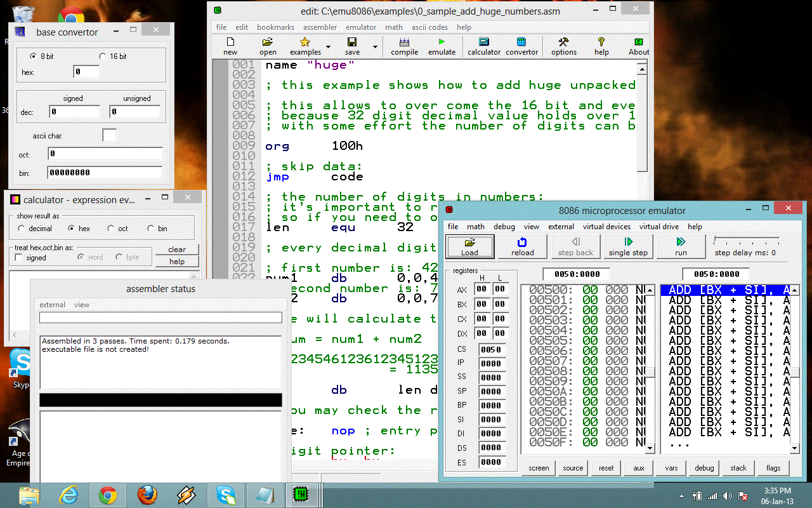Select hex result option in calculator
This screenshot has width=812, height=508.
tap(71, 229)
